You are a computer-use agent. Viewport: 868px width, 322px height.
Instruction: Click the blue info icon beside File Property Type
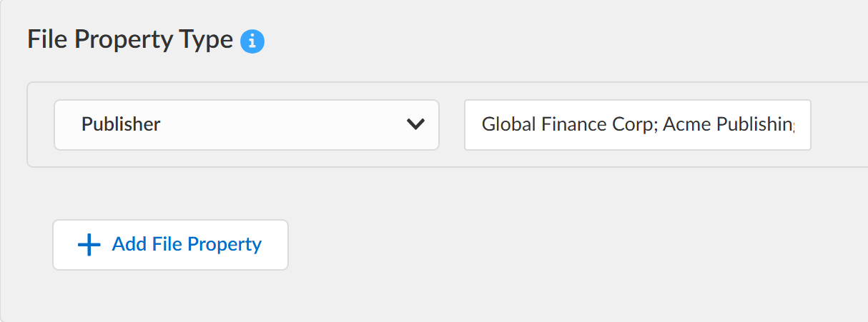coord(252,41)
